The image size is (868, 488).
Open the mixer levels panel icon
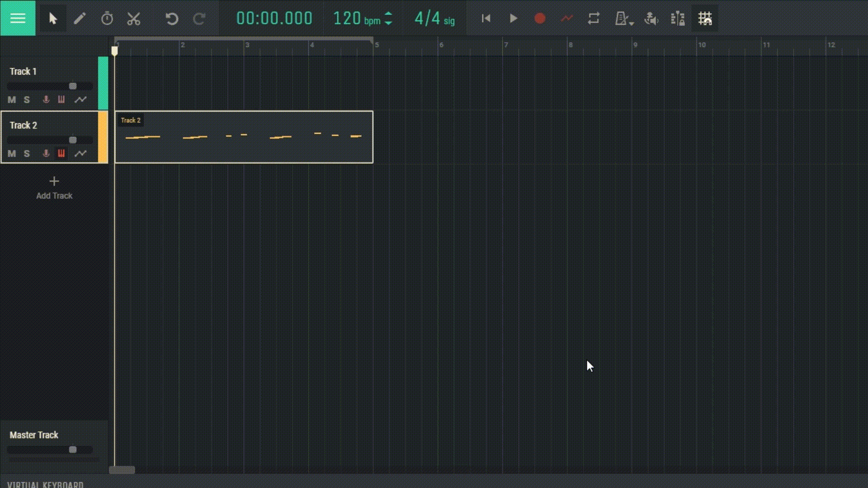point(678,19)
